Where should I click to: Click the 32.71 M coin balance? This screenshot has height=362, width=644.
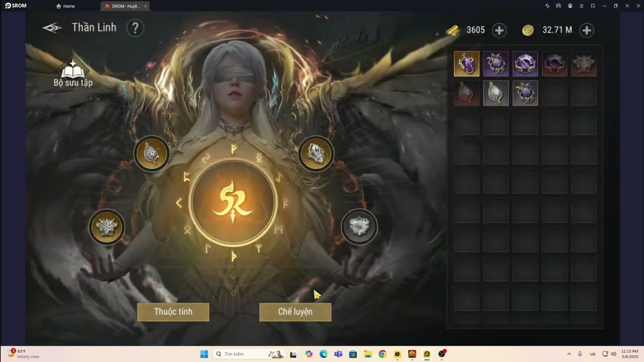(557, 30)
